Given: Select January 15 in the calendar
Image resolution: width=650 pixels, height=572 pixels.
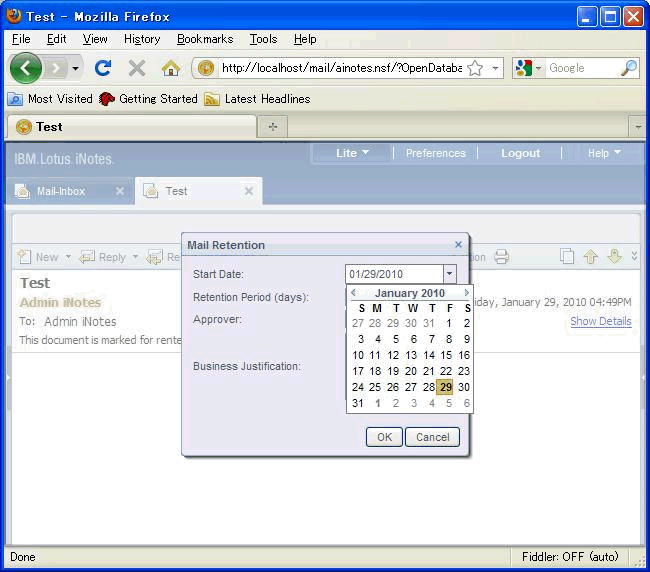Looking at the screenshot, I should click(446, 355).
